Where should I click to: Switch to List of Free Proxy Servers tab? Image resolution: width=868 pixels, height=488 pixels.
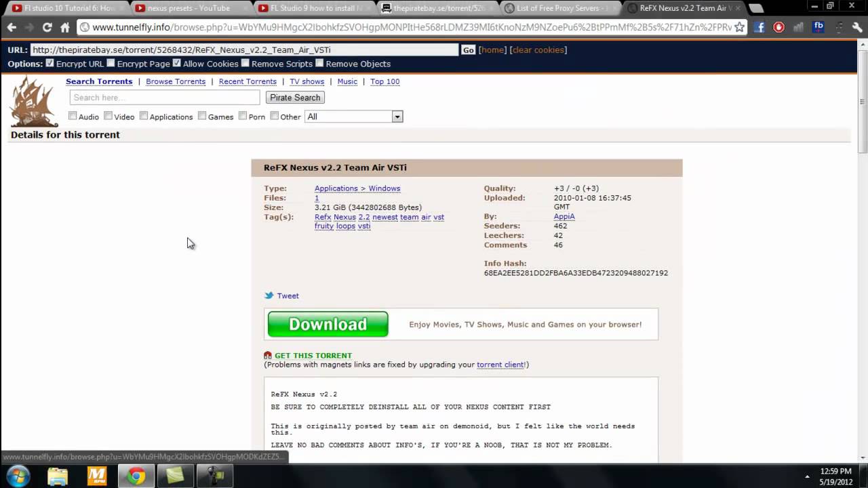[560, 8]
